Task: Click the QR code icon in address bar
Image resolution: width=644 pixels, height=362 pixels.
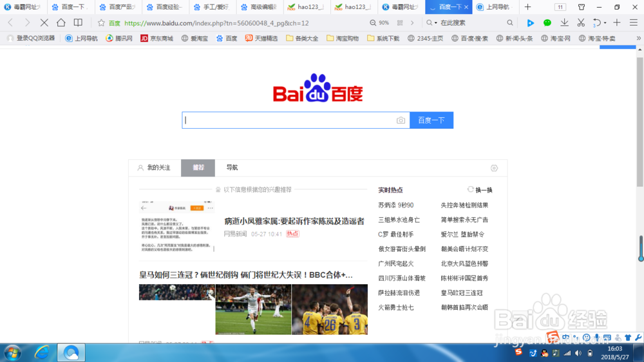Action: [x=400, y=23]
